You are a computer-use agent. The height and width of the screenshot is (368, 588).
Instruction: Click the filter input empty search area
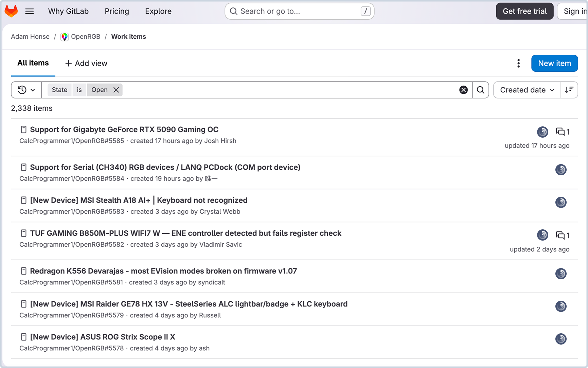click(289, 90)
